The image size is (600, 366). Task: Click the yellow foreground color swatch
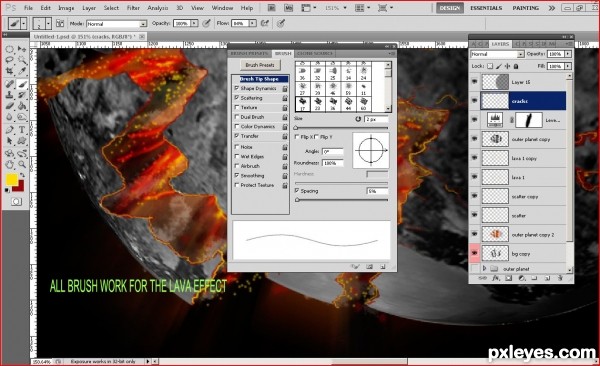pos(11,179)
